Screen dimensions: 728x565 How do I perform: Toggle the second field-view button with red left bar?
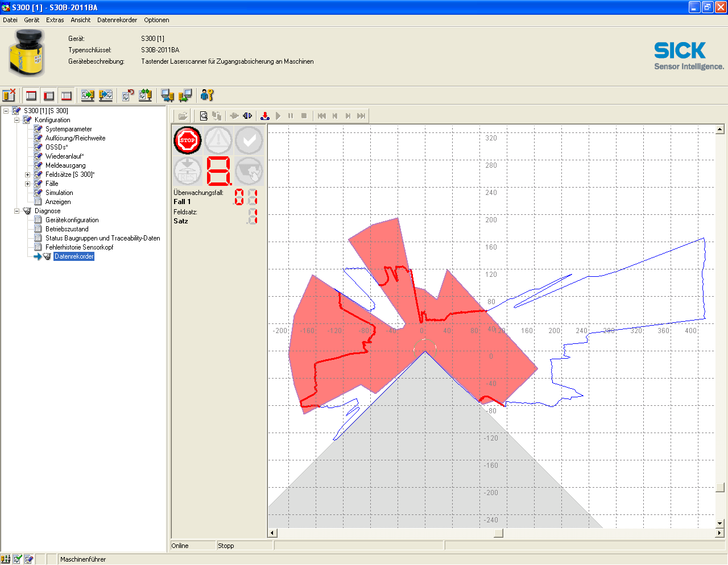pos(49,95)
